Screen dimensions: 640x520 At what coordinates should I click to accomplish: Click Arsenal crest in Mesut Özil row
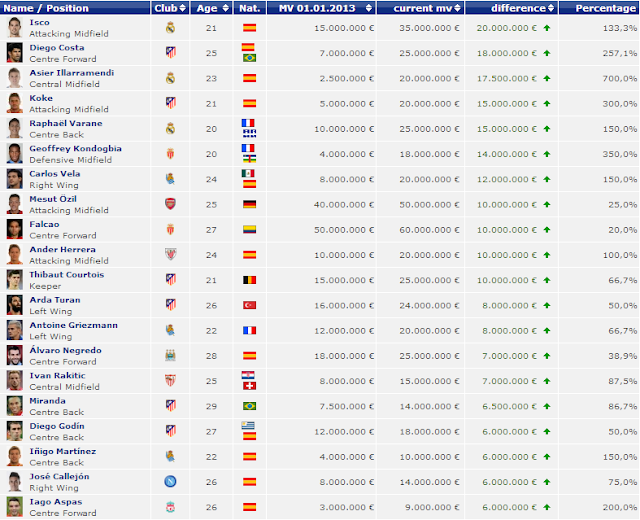pyautogui.click(x=170, y=204)
